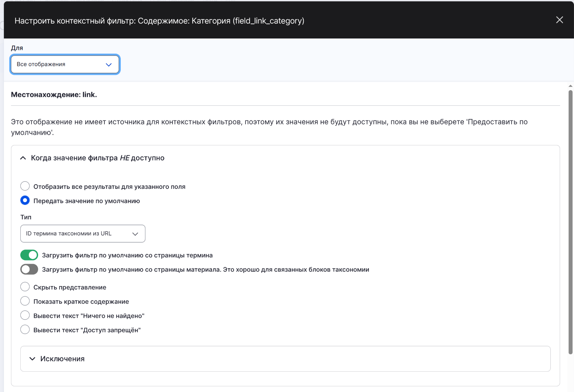Choose 'Показать краткое содержание' option

(x=25, y=301)
